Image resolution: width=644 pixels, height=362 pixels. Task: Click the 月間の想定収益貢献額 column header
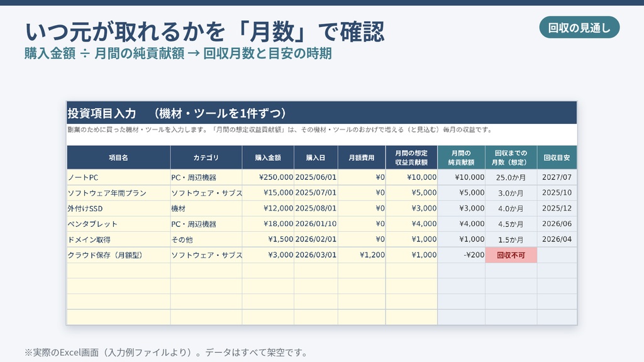(411, 158)
